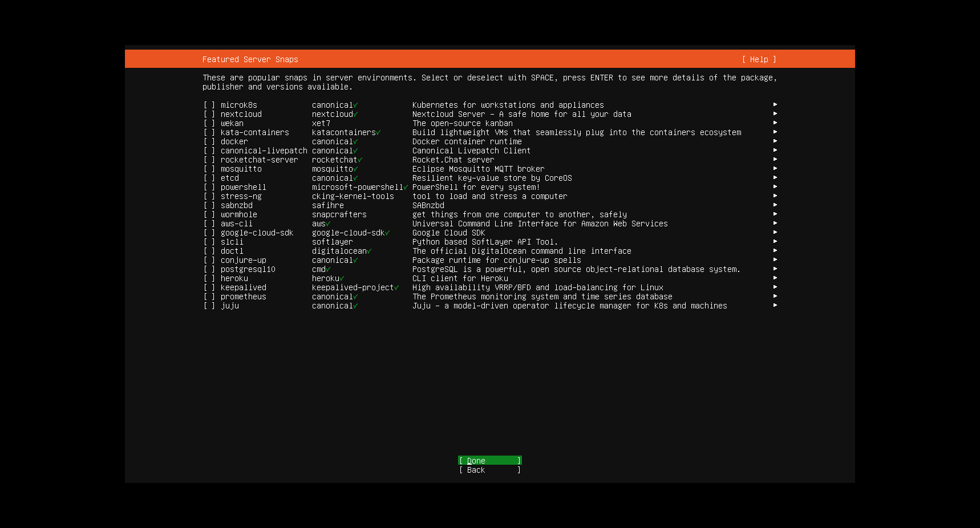The width and height of the screenshot is (980, 528).
Task: Confirm with the Done button
Action: (x=490, y=461)
